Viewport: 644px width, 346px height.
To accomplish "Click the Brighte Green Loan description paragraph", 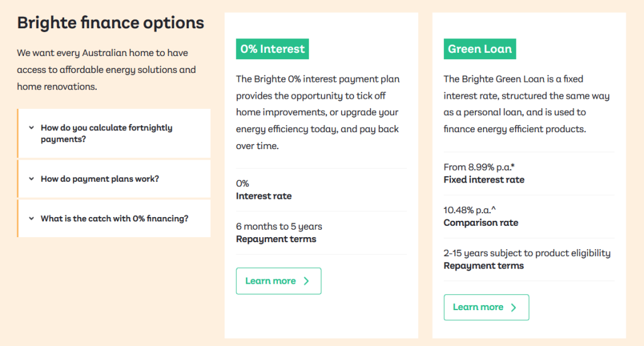I will point(526,104).
